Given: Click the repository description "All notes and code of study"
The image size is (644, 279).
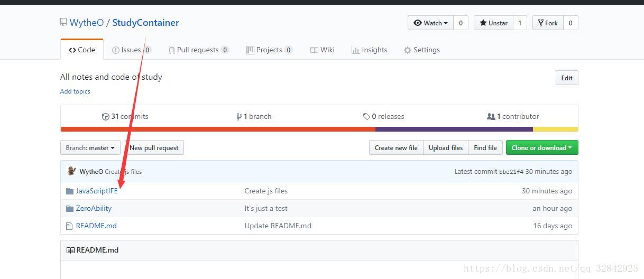Looking at the screenshot, I should [x=111, y=77].
